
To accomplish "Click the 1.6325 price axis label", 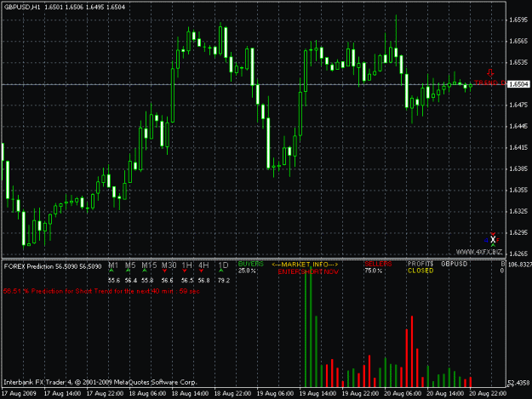I will pyautogui.click(x=518, y=212).
